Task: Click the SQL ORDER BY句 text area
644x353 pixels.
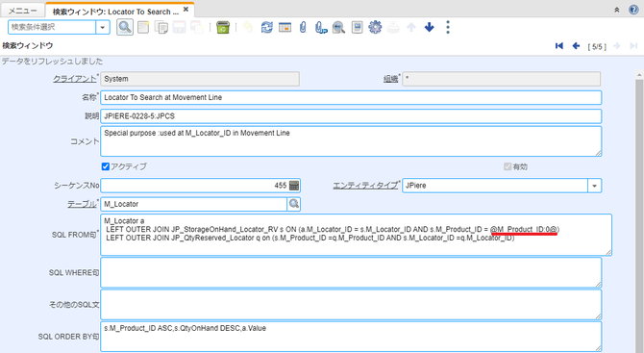Action: point(351,337)
